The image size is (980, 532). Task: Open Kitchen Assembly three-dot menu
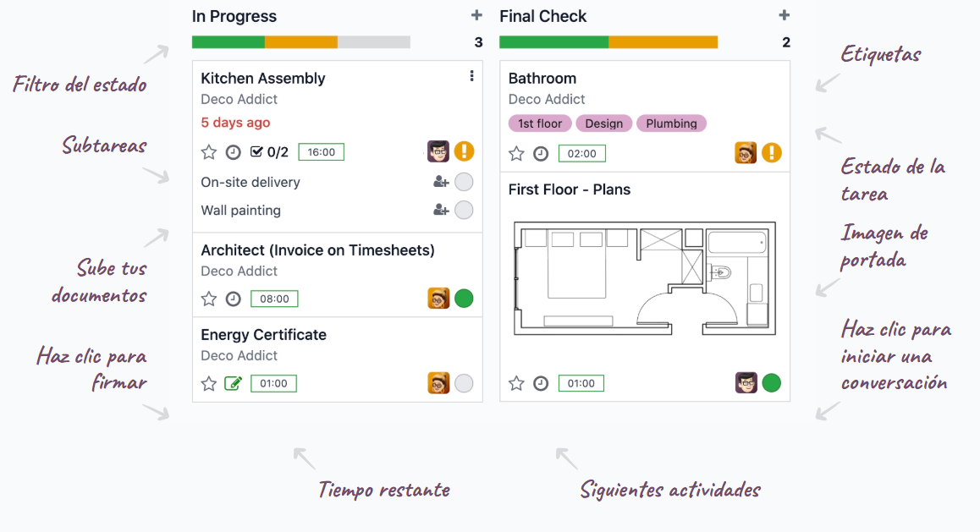coord(471,77)
